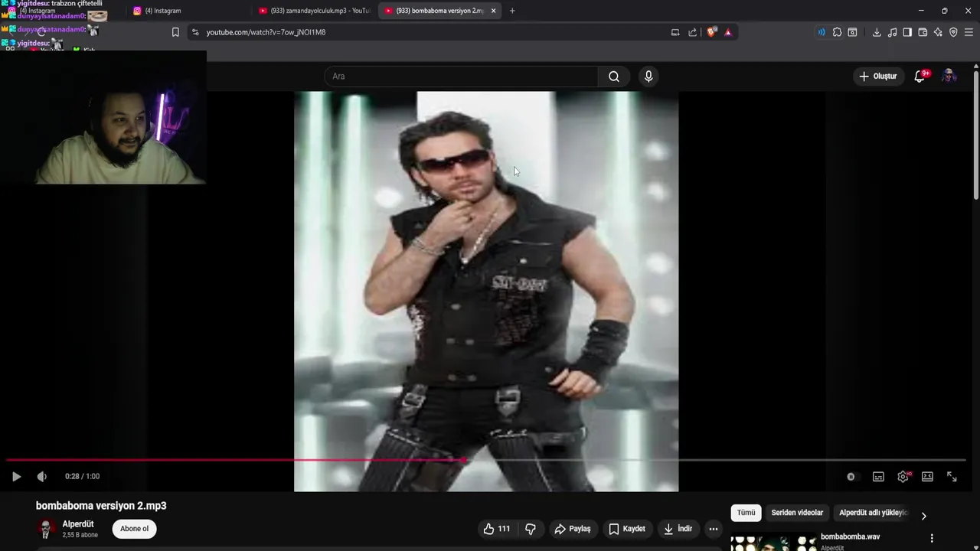Image resolution: width=980 pixels, height=551 pixels.
Task: Switch to theater mode in the player
Action: pyautogui.click(x=927, y=477)
